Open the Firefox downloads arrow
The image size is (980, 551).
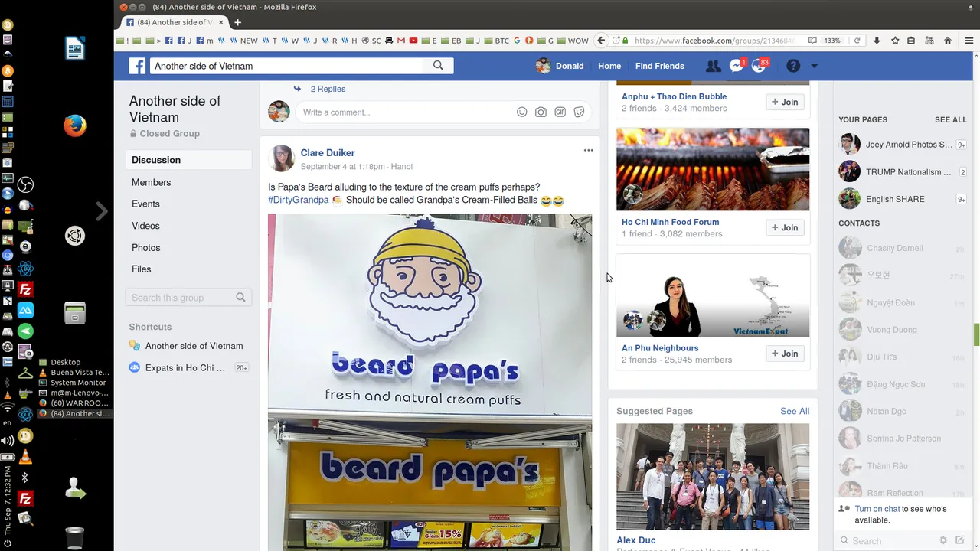coord(877,41)
